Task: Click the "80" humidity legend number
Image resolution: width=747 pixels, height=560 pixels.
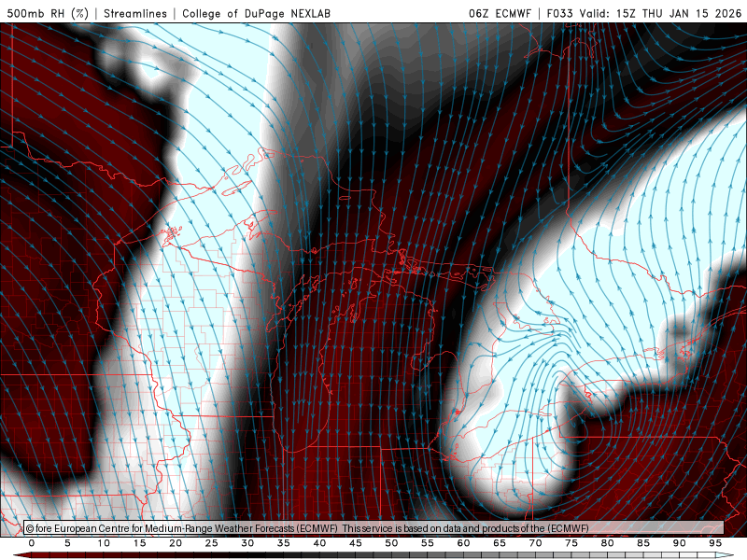Action: point(608,543)
